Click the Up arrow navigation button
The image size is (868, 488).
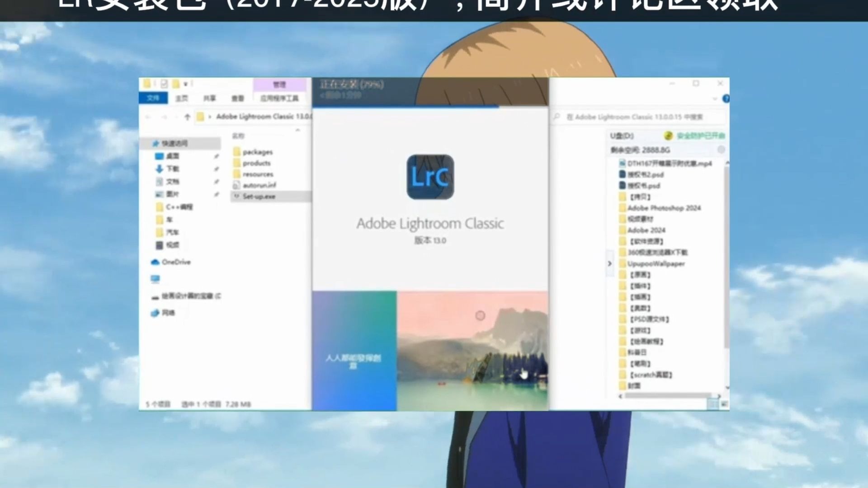[187, 117]
